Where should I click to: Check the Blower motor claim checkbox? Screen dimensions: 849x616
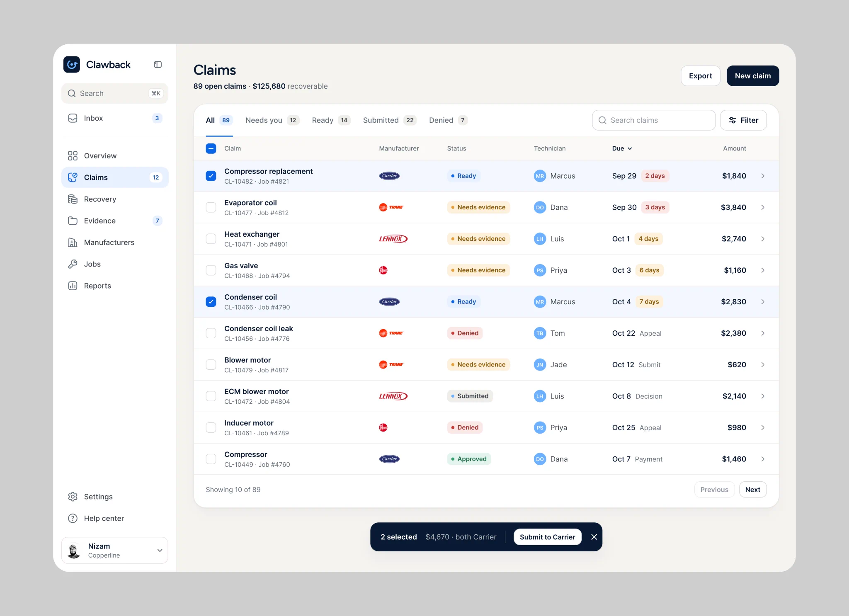211,365
